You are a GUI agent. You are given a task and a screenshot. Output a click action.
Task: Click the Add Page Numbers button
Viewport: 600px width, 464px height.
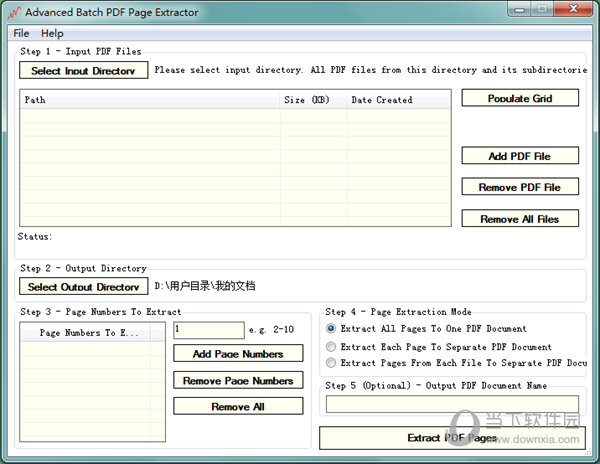238,353
